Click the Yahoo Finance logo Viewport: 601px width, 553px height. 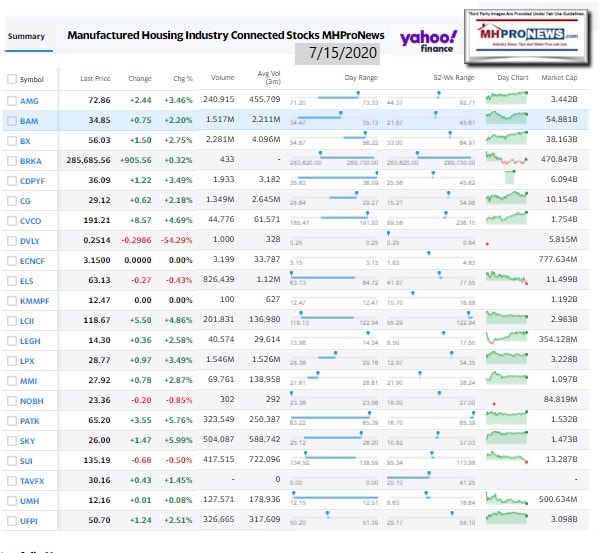pyautogui.click(x=428, y=40)
